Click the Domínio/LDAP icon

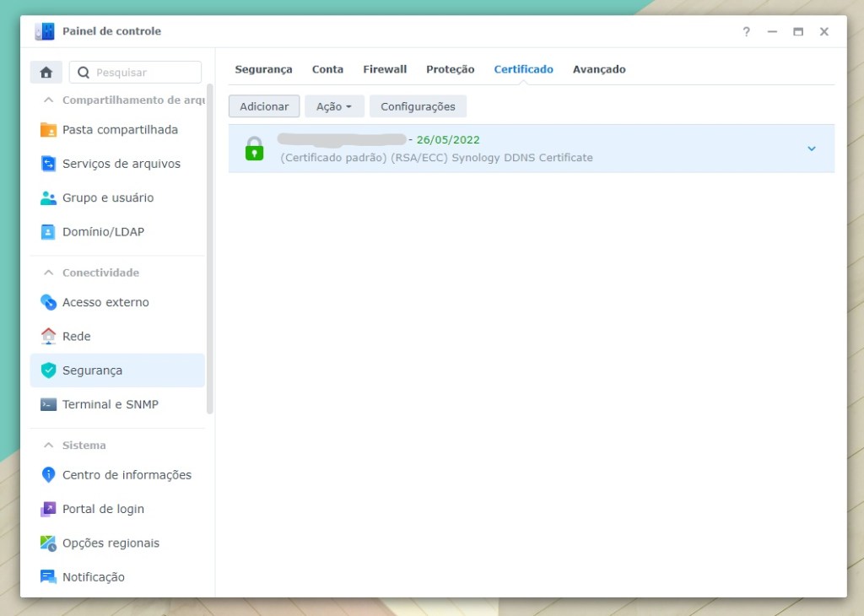49,231
